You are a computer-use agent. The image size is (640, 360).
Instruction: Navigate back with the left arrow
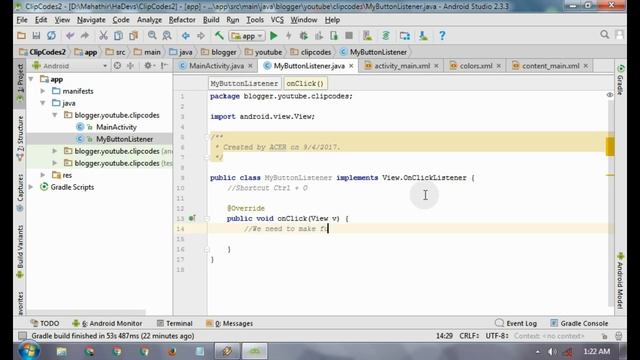tap(185, 36)
